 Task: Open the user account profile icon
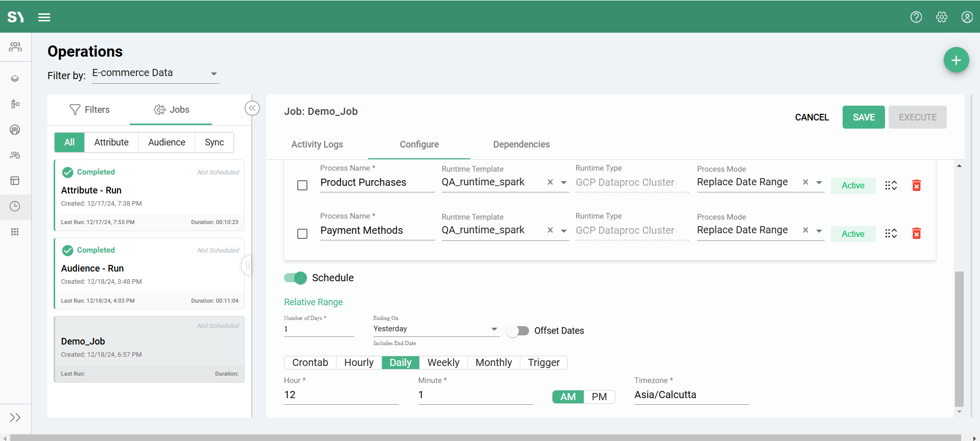[967, 17]
